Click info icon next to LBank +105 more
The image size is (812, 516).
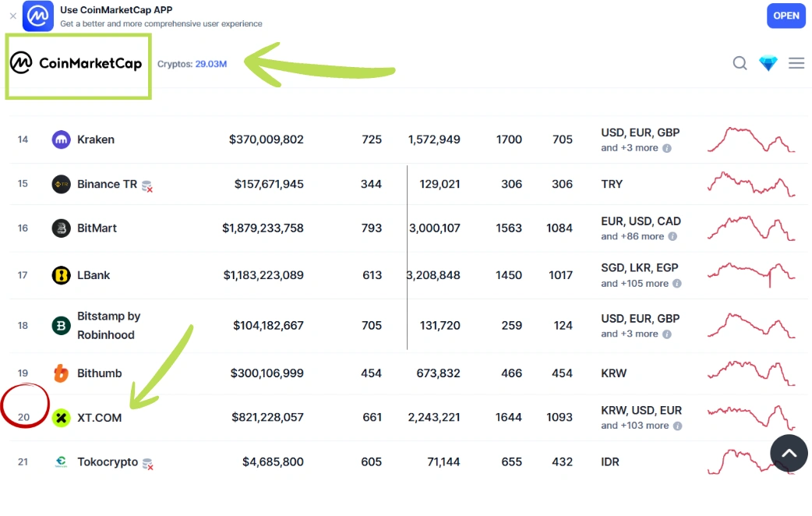pyautogui.click(x=677, y=284)
